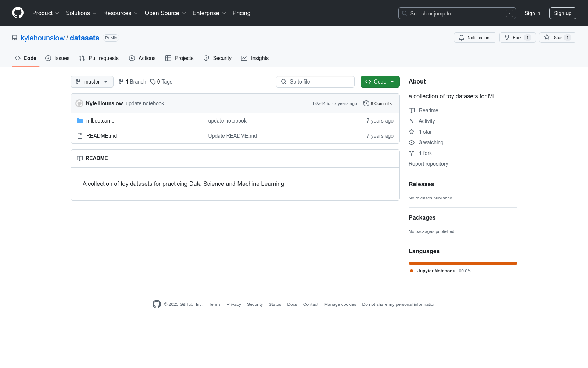Click the branch icon beside 1 Branch
Viewport: 588px width, 368px height.
click(121, 82)
